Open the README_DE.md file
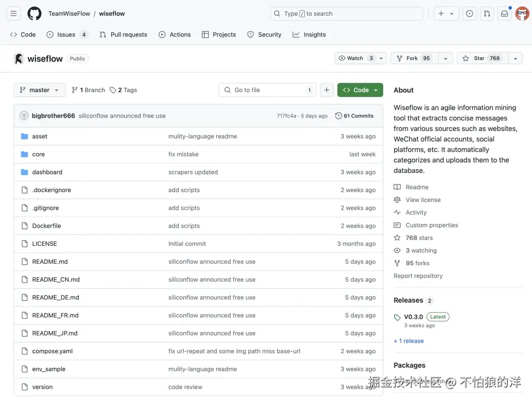 [x=56, y=298]
